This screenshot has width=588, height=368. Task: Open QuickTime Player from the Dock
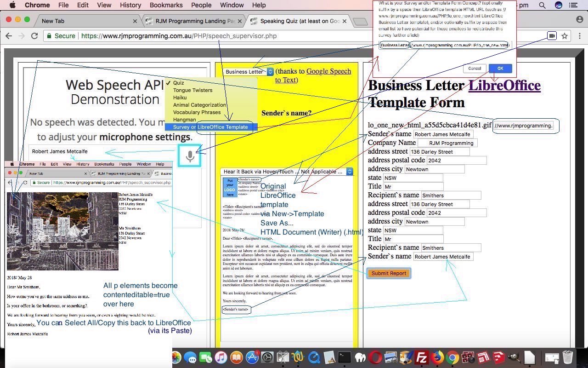314,357
